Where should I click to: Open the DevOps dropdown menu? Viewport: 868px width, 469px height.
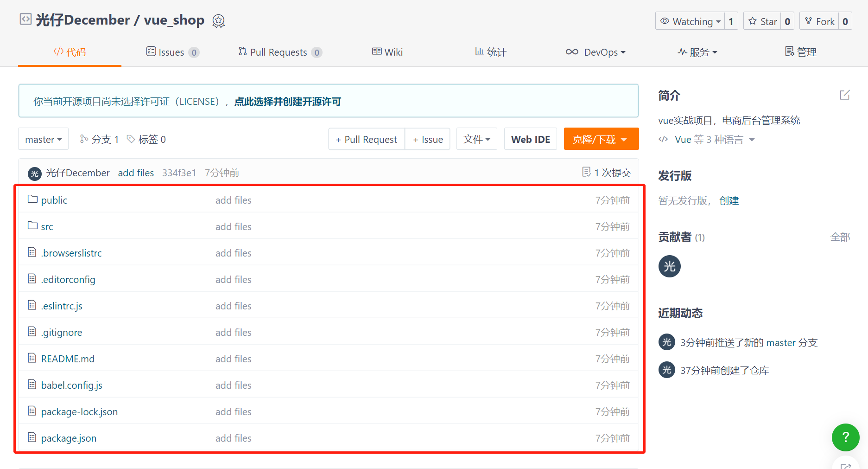(x=596, y=51)
